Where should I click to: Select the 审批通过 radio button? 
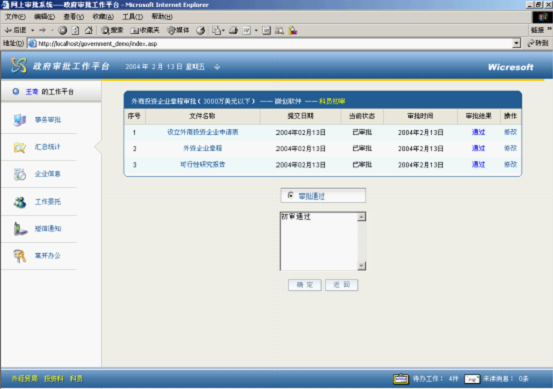pyautogui.click(x=290, y=195)
